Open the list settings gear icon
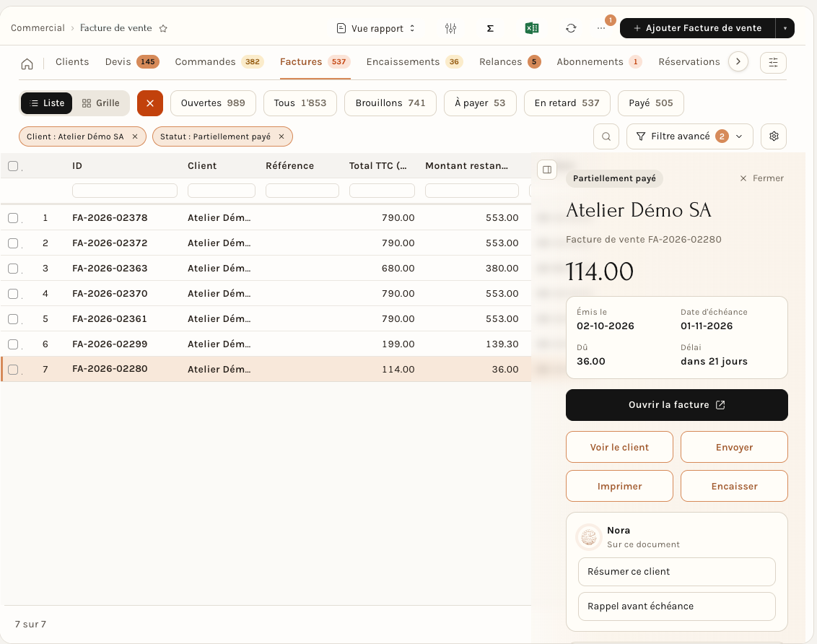Viewport: 817px width, 644px height. pyautogui.click(x=774, y=136)
